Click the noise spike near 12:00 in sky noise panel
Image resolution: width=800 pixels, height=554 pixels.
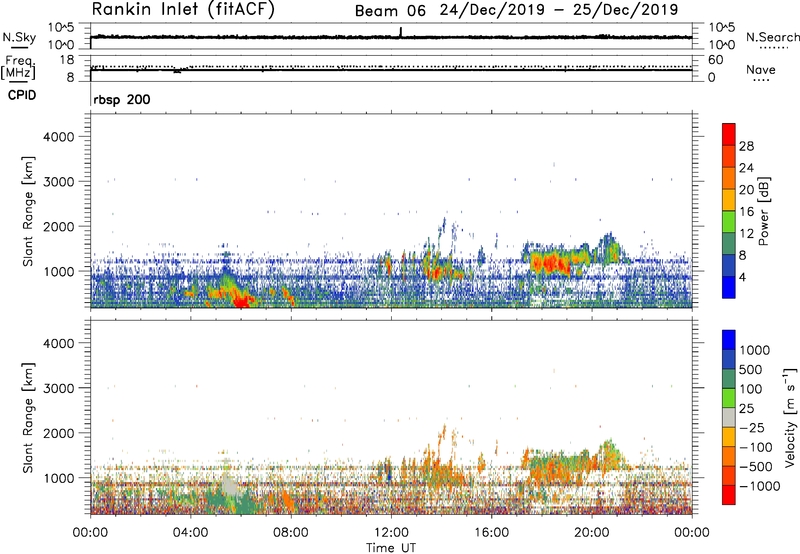pos(401,32)
